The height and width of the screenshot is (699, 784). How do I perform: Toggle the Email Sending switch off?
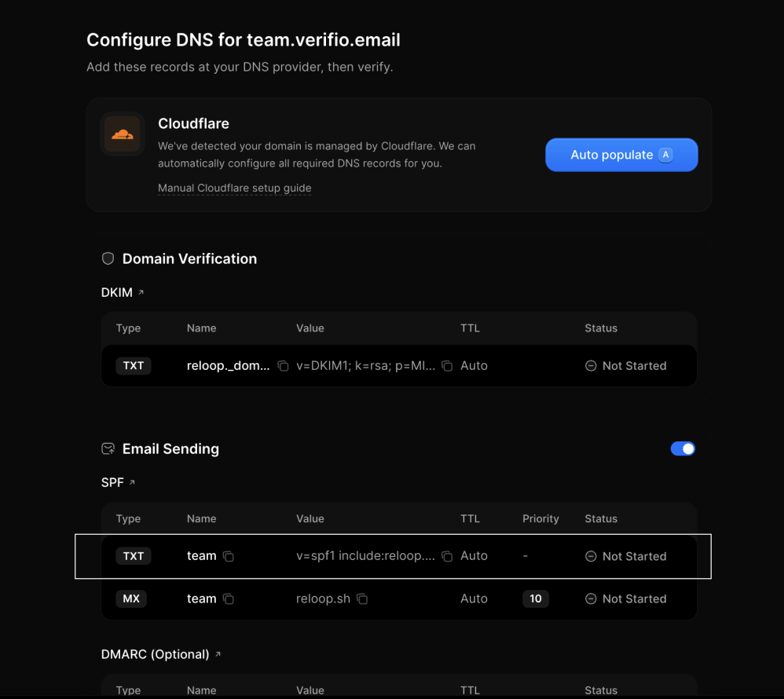click(683, 448)
